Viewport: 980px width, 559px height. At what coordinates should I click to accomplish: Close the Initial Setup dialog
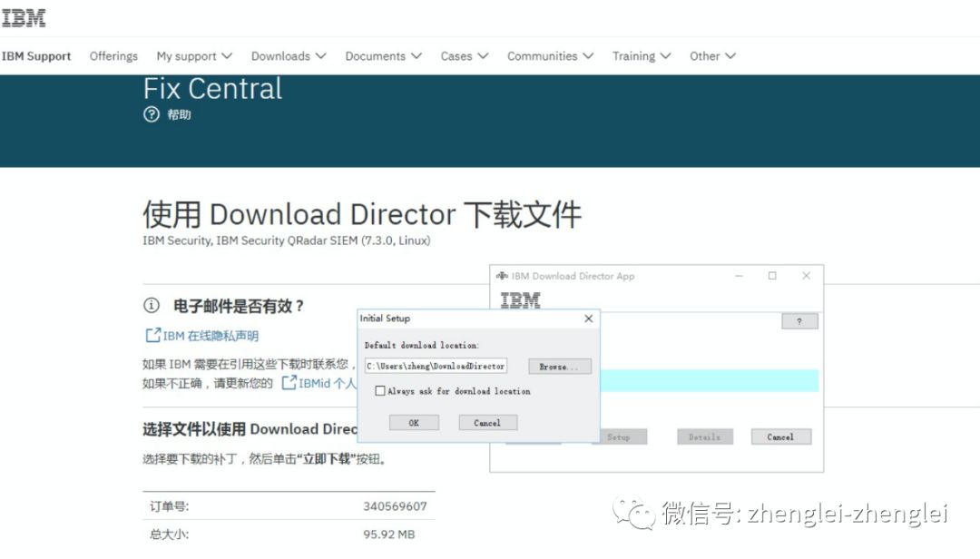pos(588,319)
